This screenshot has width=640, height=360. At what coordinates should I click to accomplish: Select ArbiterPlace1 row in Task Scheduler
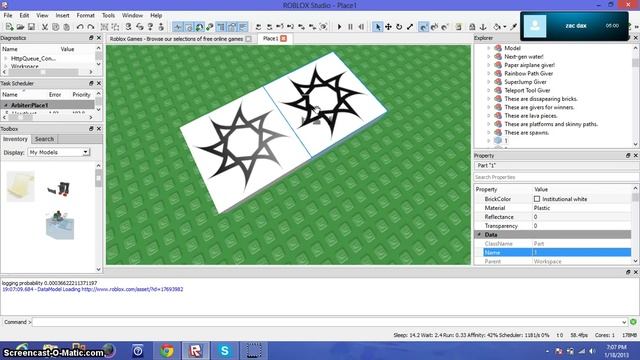(47, 105)
